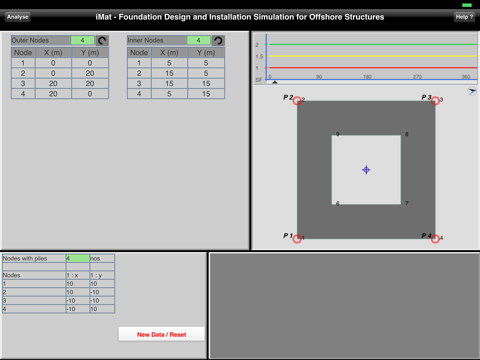Click the 'Nodes with piles' label
The image size is (480, 360).
coord(25,258)
